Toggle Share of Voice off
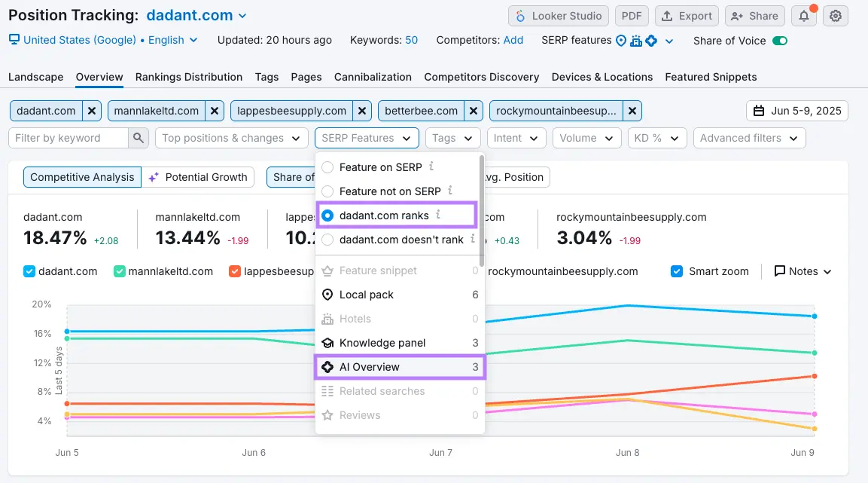This screenshot has height=483, width=868. pos(778,41)
